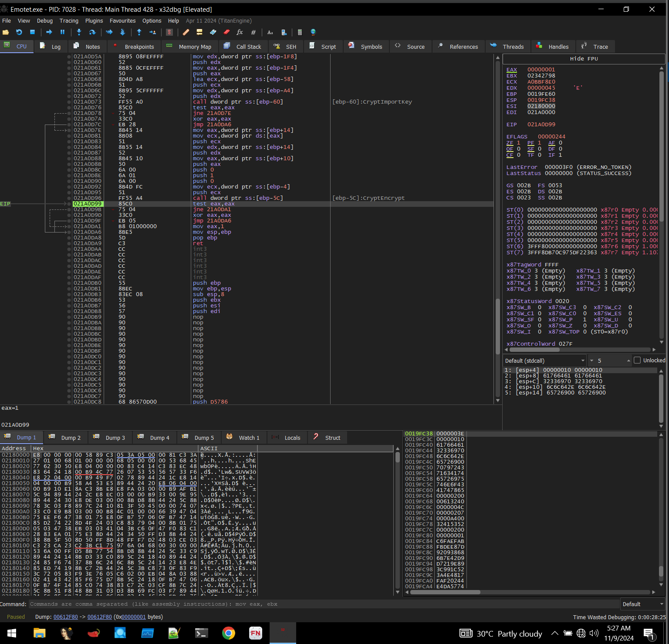Open the Default (stdcall) calling convention dropdown
The width and height of the screenshot is (669, 644).
(x=544, y=361)
